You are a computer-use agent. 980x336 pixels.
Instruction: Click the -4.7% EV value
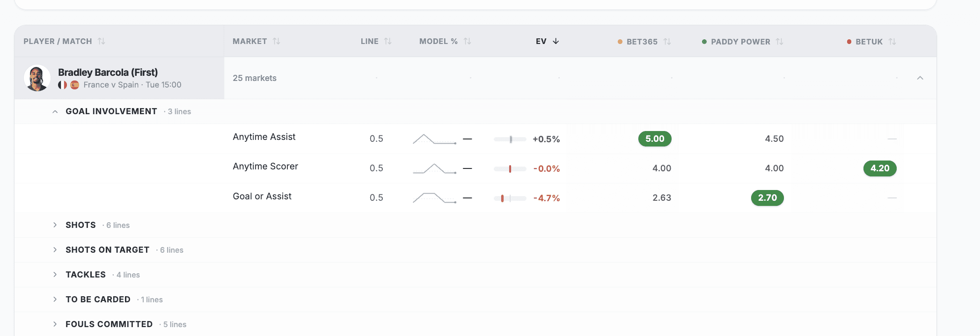click(547, 198)
